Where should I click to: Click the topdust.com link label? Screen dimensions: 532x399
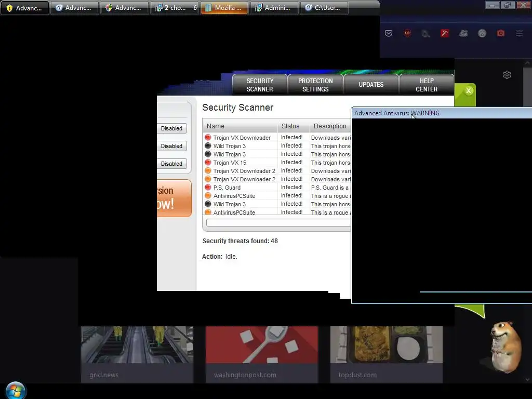357,375
